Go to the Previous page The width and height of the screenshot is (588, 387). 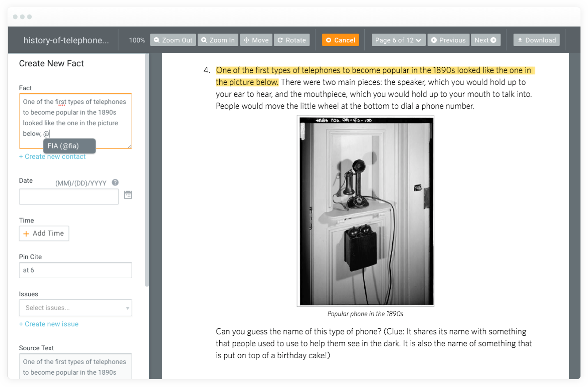(x=448, y=40)
